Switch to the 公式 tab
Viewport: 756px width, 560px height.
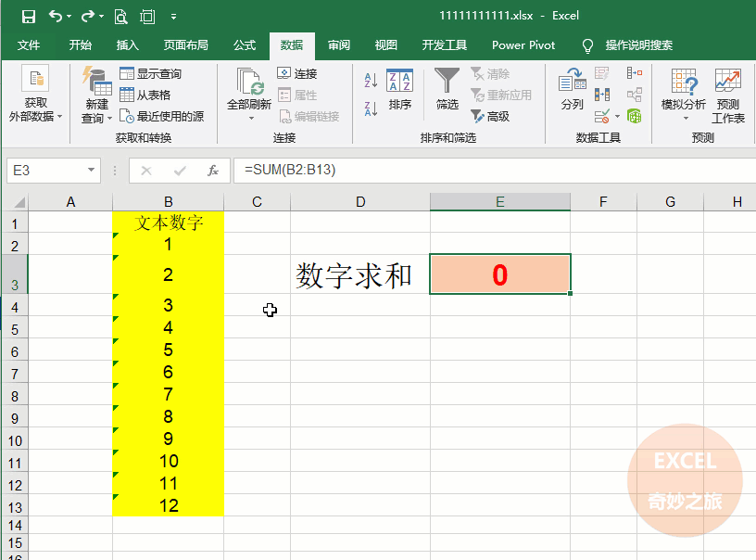[x=245, y=45]
